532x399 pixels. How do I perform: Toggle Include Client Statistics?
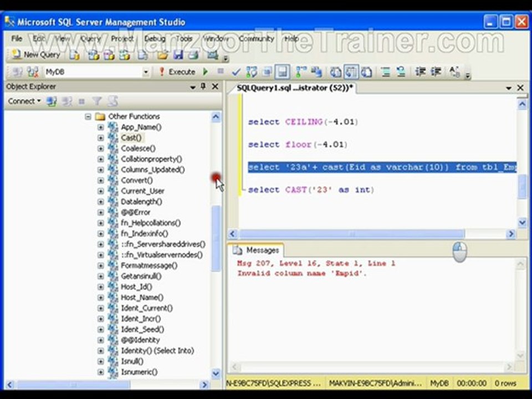pos(316,72)
